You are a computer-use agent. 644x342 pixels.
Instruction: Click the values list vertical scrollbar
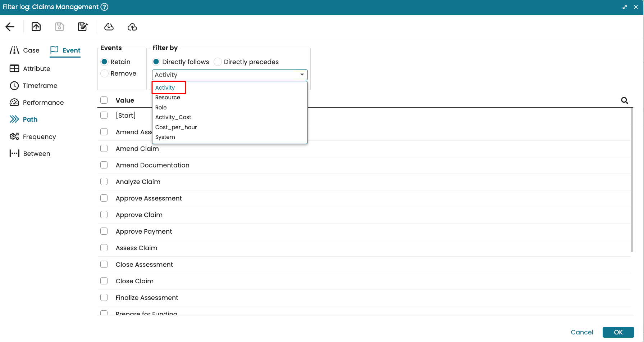tap(632, 180)
